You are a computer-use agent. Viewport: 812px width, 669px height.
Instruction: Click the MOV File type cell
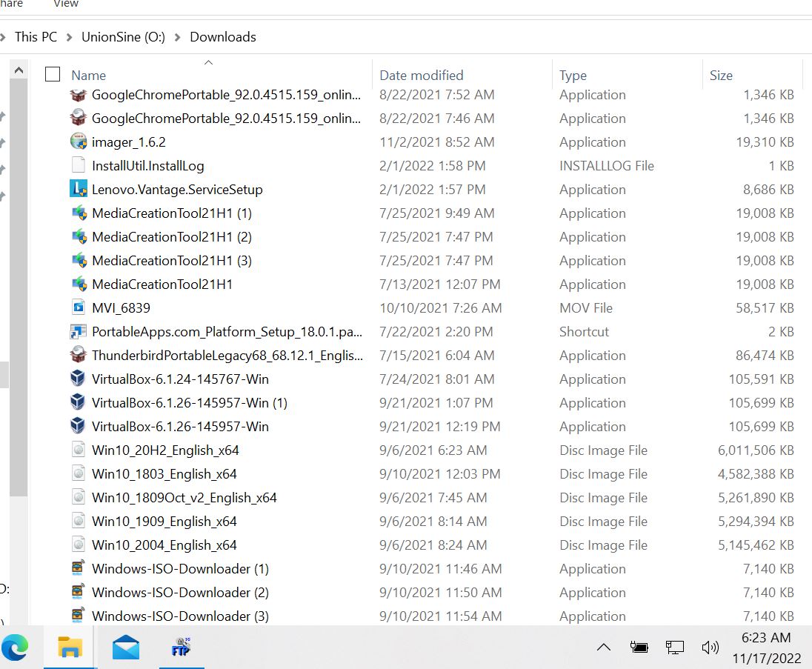[x=586, y=308]
